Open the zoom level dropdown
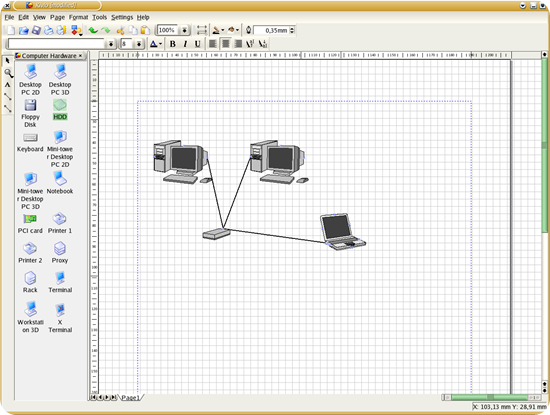The height and width of the screenshot is (415, 550). (x=184, y=31)
